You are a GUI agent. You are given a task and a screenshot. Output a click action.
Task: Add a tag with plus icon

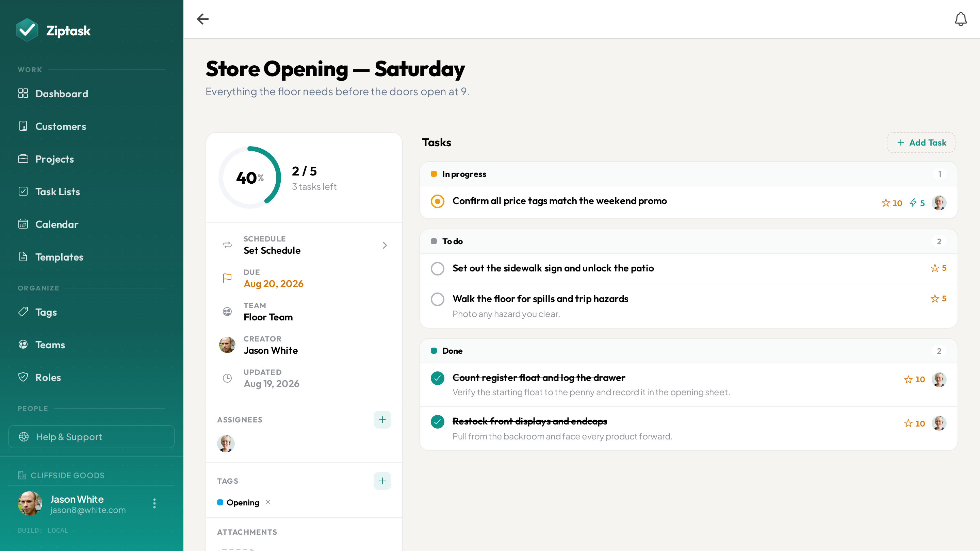coord(382,481)
